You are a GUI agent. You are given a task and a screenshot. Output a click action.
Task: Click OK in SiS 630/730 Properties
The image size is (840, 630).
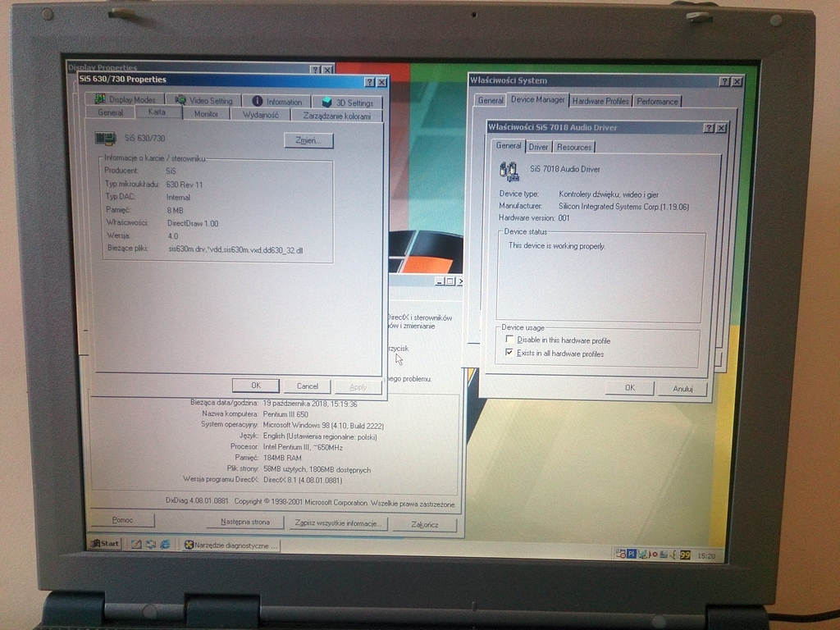click(x=256, y=386)
